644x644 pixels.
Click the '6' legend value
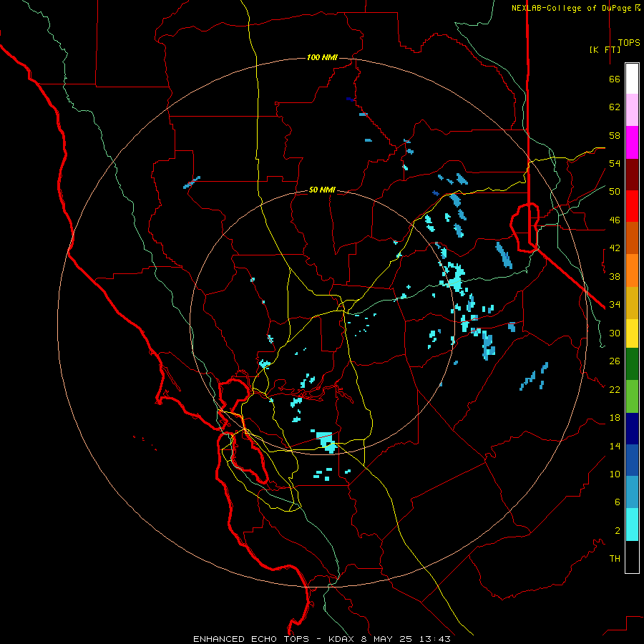coord(618,502)
